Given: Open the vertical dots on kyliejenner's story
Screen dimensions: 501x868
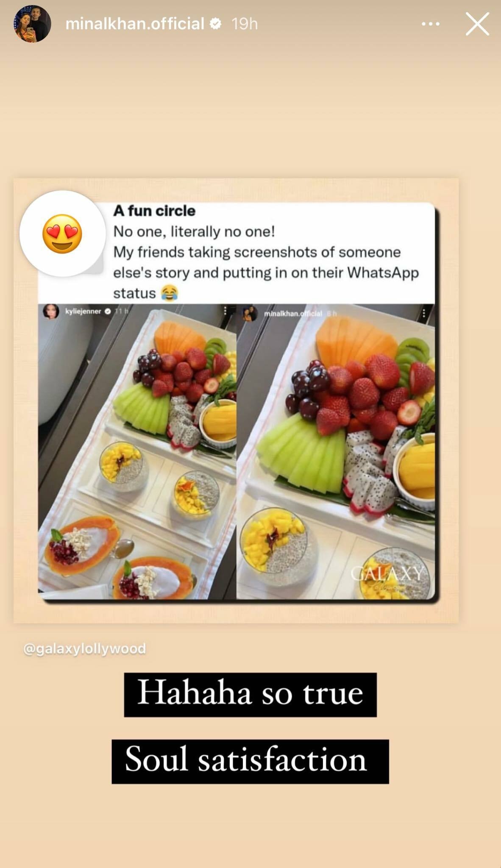Looking at the screenshot, I should (x=225, y=311).
